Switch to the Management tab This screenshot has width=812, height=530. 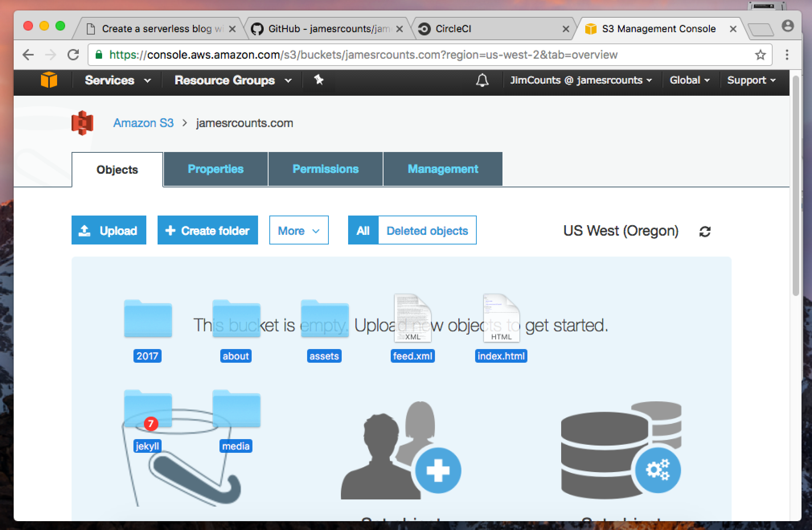443,169
